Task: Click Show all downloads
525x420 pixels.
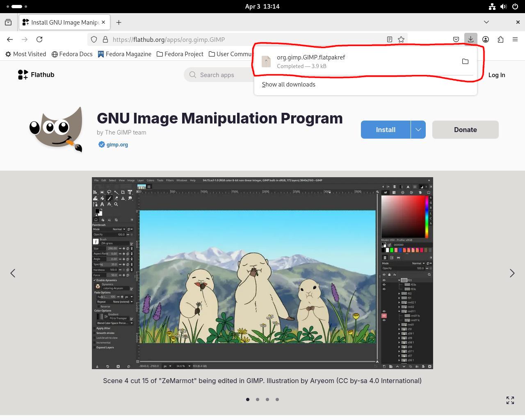Action: click(x=289, y=84)
